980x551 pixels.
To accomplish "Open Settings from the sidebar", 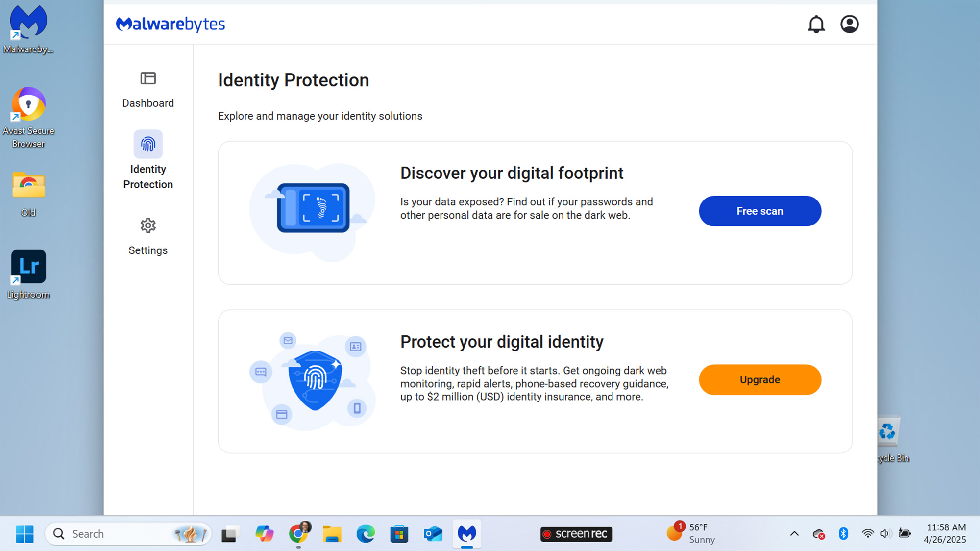I will (x=148, y=237).
